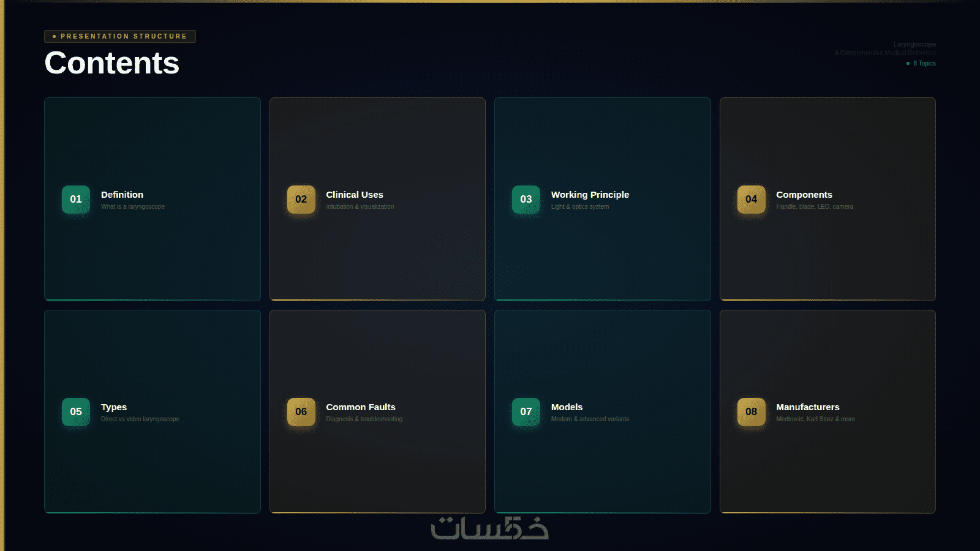This screenshot has width=980, height=551.
Task: Click the 05 green number badge
Action: [76, 412]
